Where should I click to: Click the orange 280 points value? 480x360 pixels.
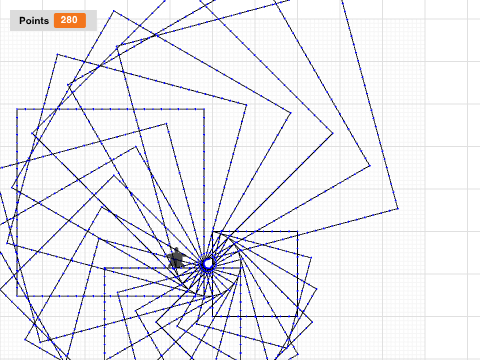tap(70, 20)
